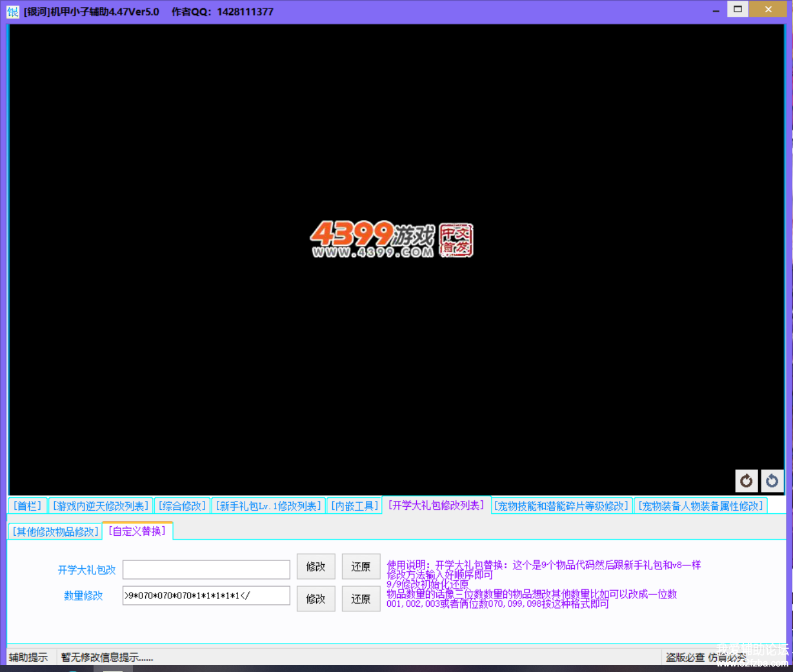793x672 pixels.
Task: Go to [新手礼包Lv.1修改列表] tab
Action: pos(268,506)
